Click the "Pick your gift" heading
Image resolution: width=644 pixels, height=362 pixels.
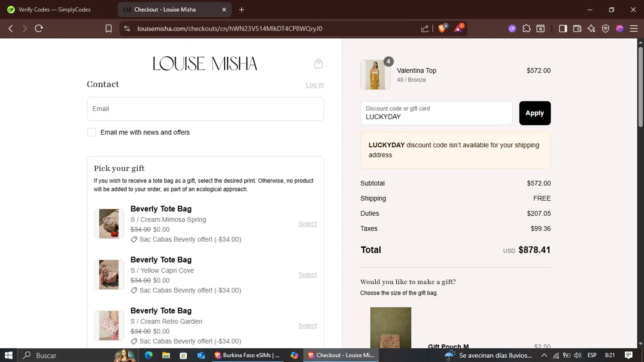[119, 168]
